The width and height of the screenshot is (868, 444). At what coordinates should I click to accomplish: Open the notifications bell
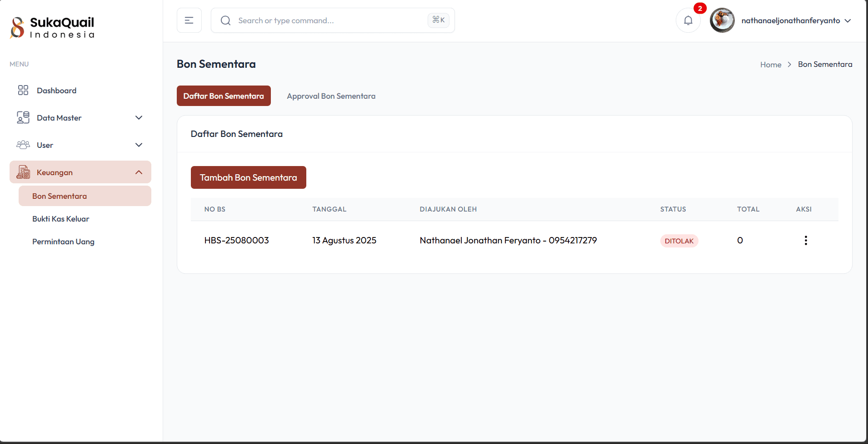[688, 20]
